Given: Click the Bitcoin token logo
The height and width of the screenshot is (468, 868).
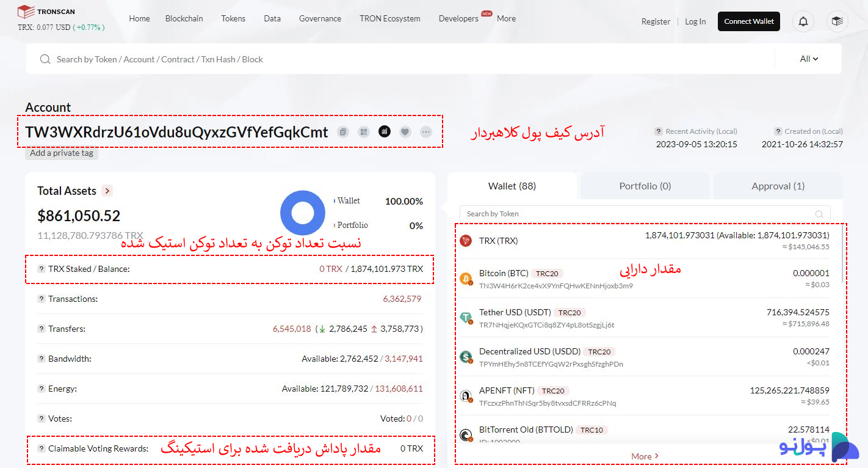Looking at the screenshot, I should point(466,279).
